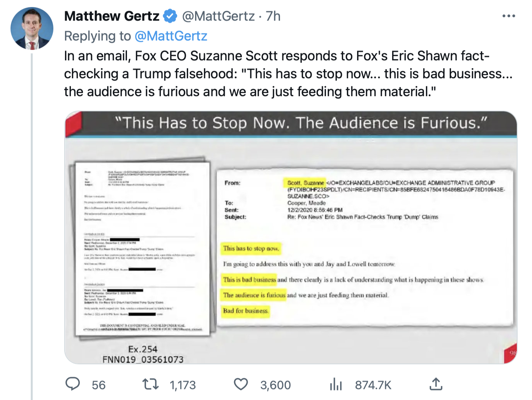
Task: Open the tweet analytics bar chart icon
Action: click(336, 384)
